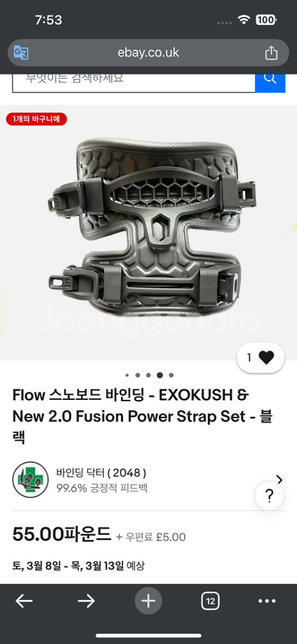Image resolution: width=297 pixels, height=644 pixels.
Task: Tap the 99.6% positive feedback text
Action: click(x=102, y=488)
